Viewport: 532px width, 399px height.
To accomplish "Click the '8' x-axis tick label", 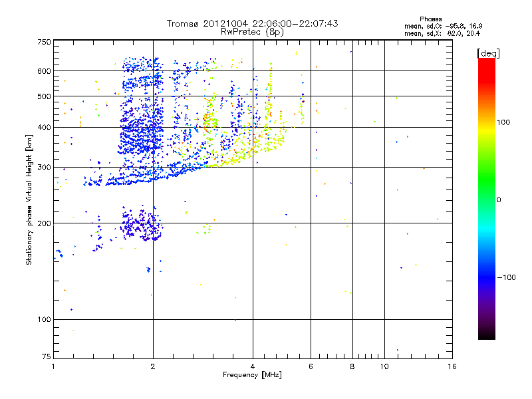I will point(352,366).
